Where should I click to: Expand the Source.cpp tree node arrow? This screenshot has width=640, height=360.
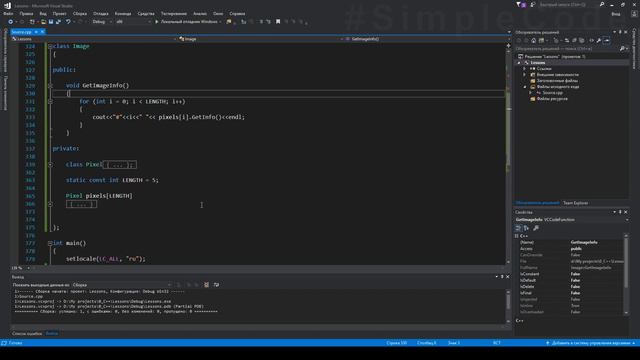pyautogui.click(x=531, y=93)
